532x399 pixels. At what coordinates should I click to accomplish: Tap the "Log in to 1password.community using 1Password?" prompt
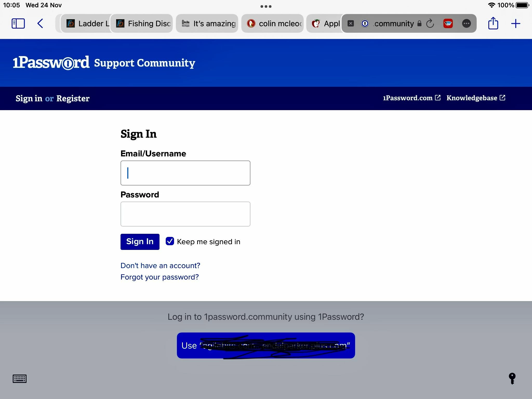pyautogui.click(x=266, y=317)
